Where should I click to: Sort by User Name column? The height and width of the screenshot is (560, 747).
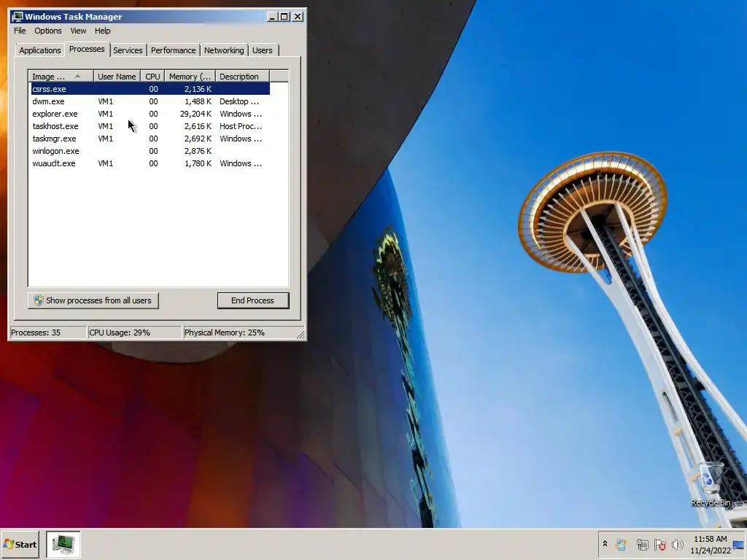pyautogui.click(x=117, y=77)
